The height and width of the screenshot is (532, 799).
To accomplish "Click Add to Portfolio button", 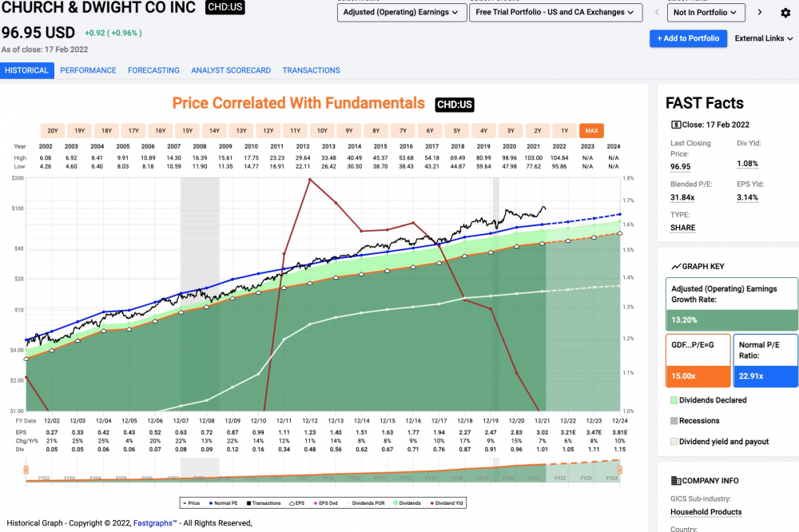I will [x=688, y=38].
